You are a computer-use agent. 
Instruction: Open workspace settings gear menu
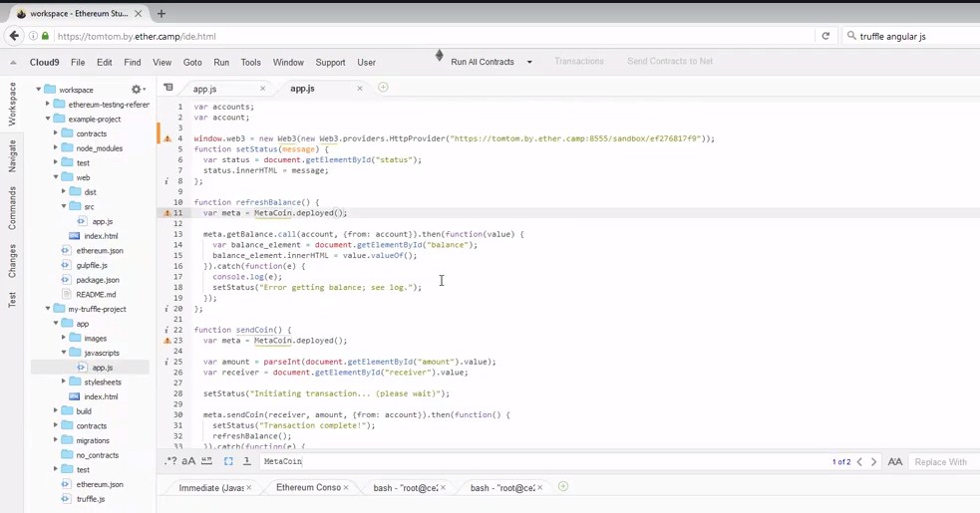point(138,90)
